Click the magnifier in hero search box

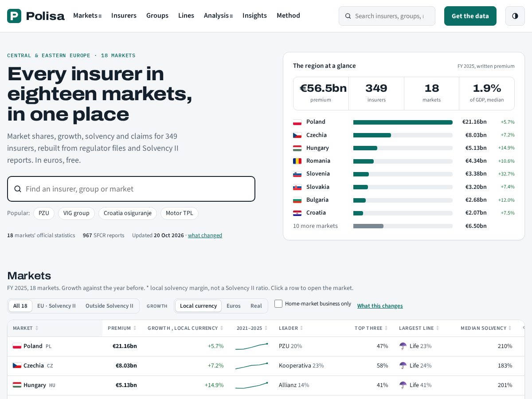coord(18,189)
